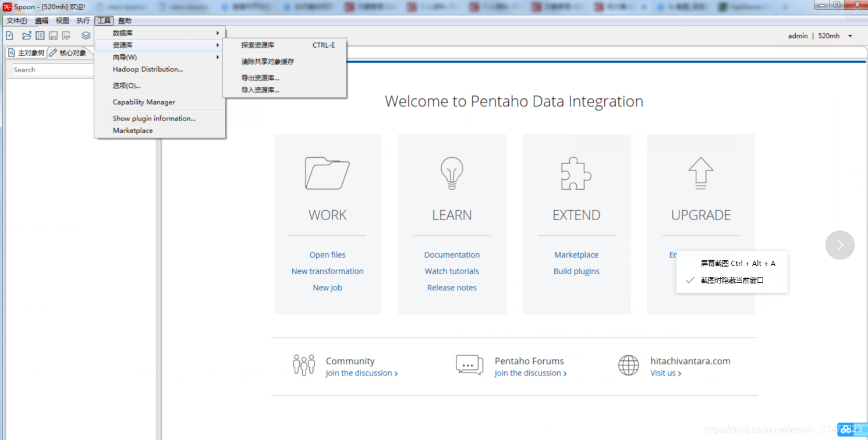This screenshot has height=440, width=868.
Task: Click the Search field in left panel
Action: click(54, 70)
